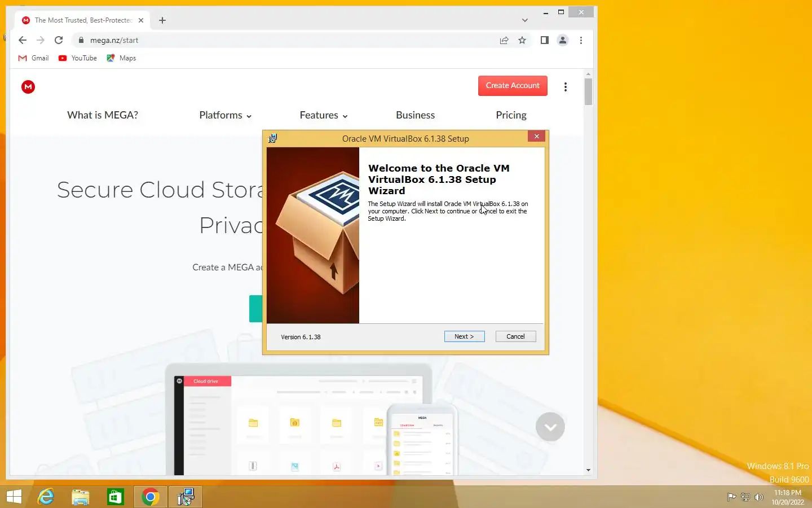The height and width of the screenshot is (508, 812).
Task: Open File Explorer from taskbar
Action: pyautogui.click(x=81, y=497)
